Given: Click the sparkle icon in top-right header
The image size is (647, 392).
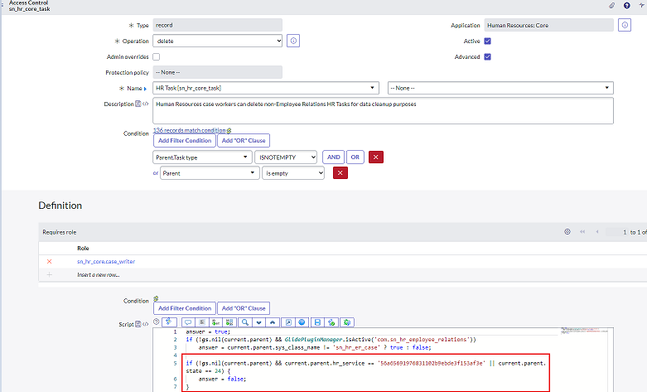Looking at the screenshot, I should [x=642, y=5].
